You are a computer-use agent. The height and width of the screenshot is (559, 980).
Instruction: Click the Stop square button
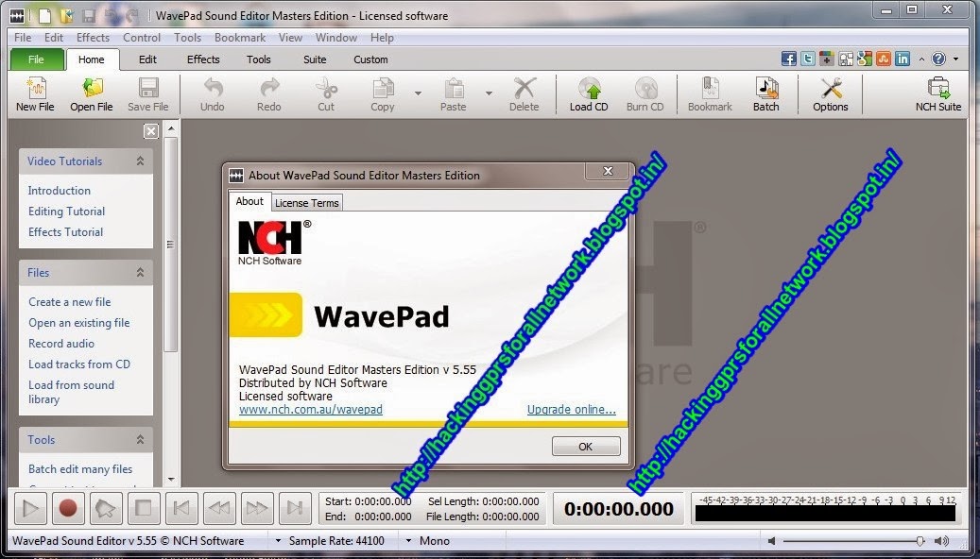[143, 508]
